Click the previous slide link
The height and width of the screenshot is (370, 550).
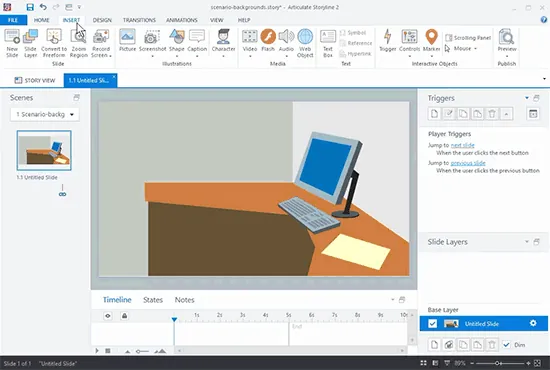(x=468, y=163)
